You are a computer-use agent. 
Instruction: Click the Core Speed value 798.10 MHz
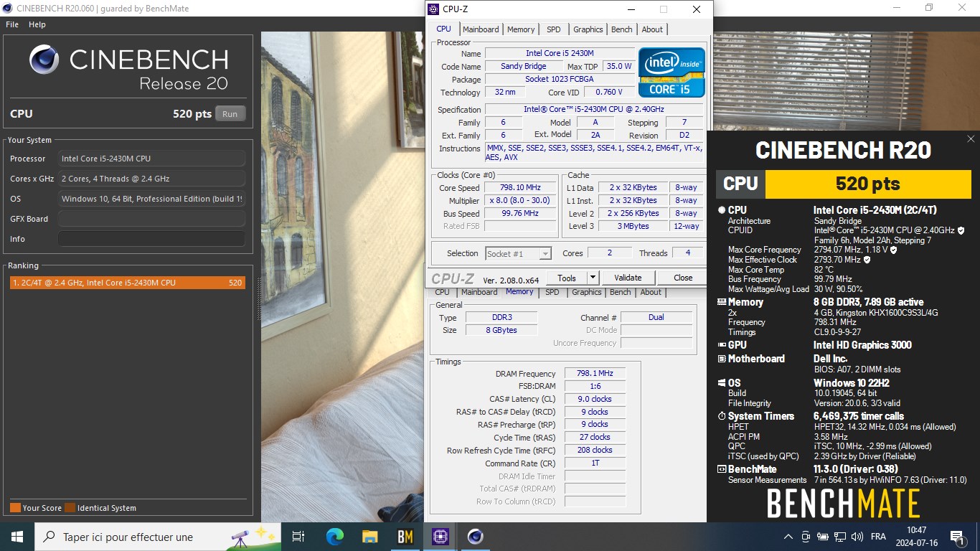coord(520,187)
